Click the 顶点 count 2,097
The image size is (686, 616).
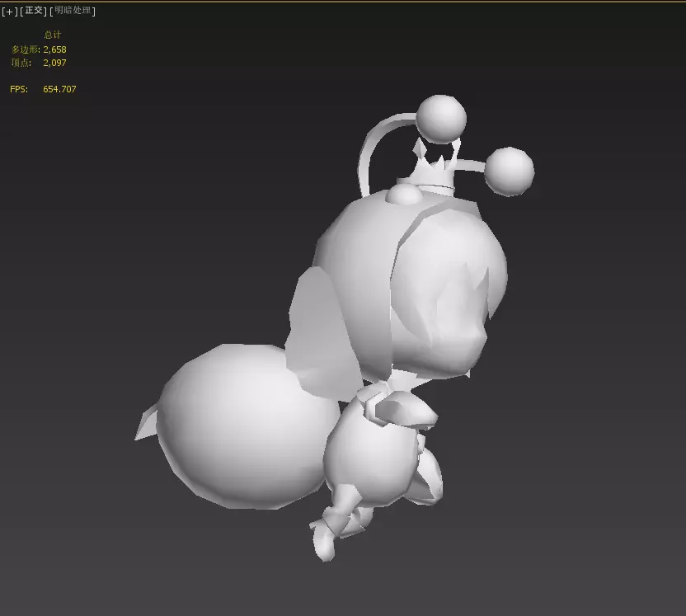54,63
